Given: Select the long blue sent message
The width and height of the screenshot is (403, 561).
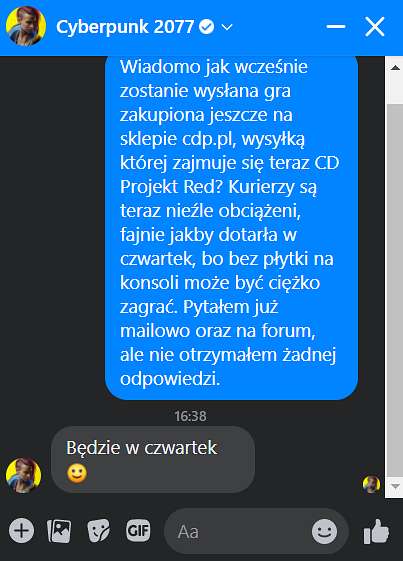Looking at the screenshot, I should tap(231, 228).
